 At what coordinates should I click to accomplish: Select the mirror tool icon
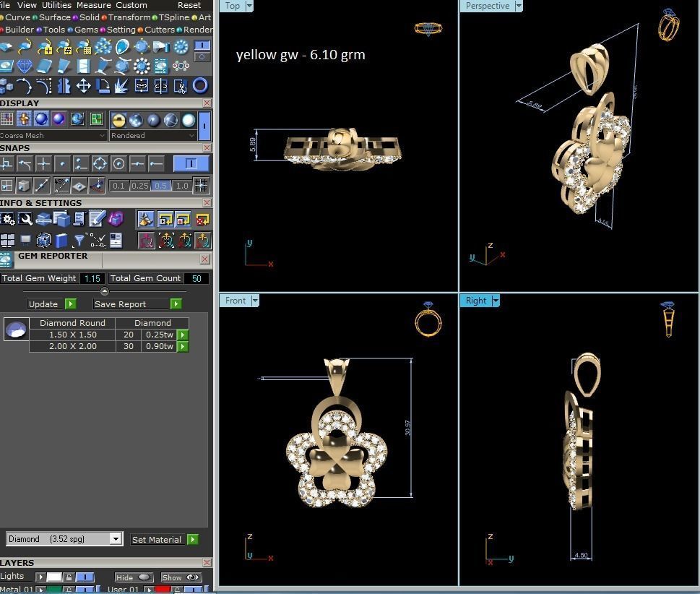(x=64, y=85)
